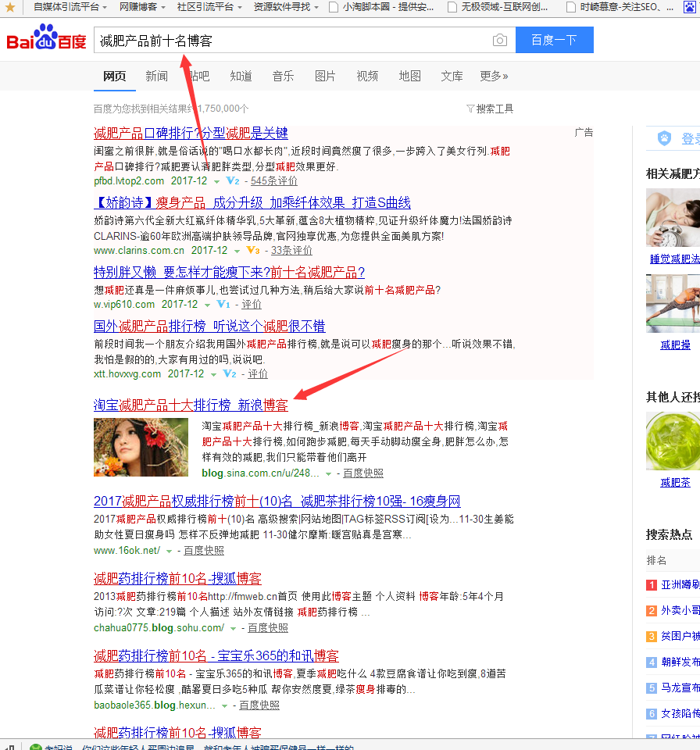
Task: Open the 无极领域-互联网创 bookmark
Action: click(x=498, y=7)
